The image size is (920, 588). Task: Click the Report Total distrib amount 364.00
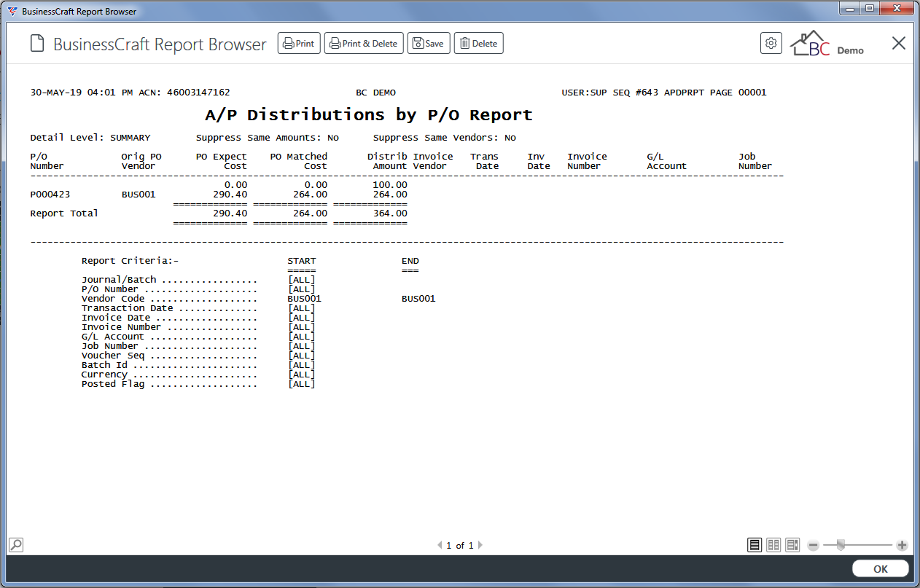390,213
